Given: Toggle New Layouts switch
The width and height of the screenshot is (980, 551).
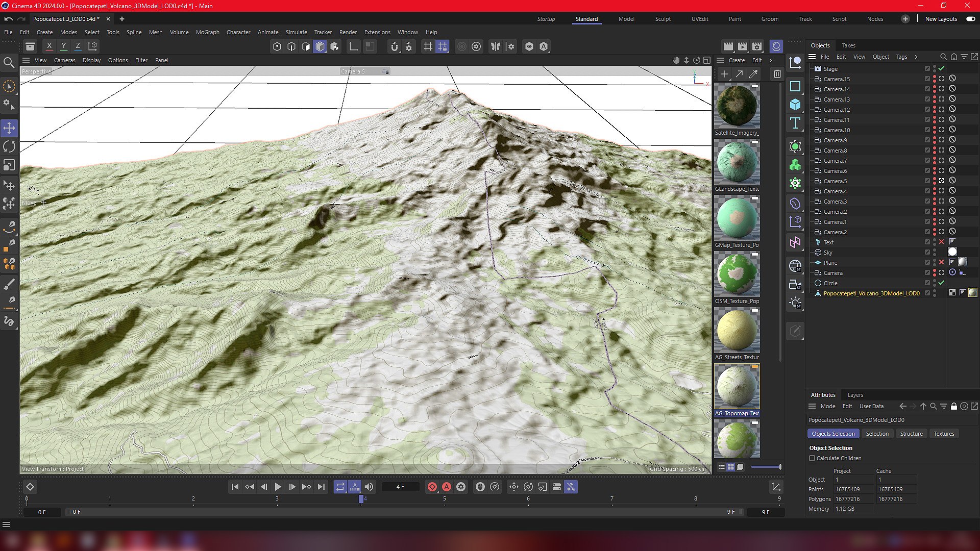Looking at the screenshot, I should click(x=971, y=19).
